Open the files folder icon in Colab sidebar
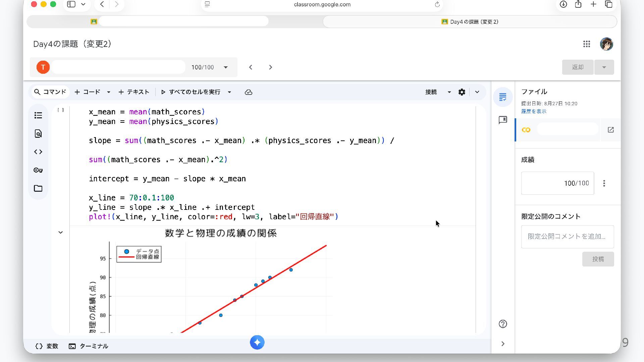This screenshot has width=644, height=362. 38,188
